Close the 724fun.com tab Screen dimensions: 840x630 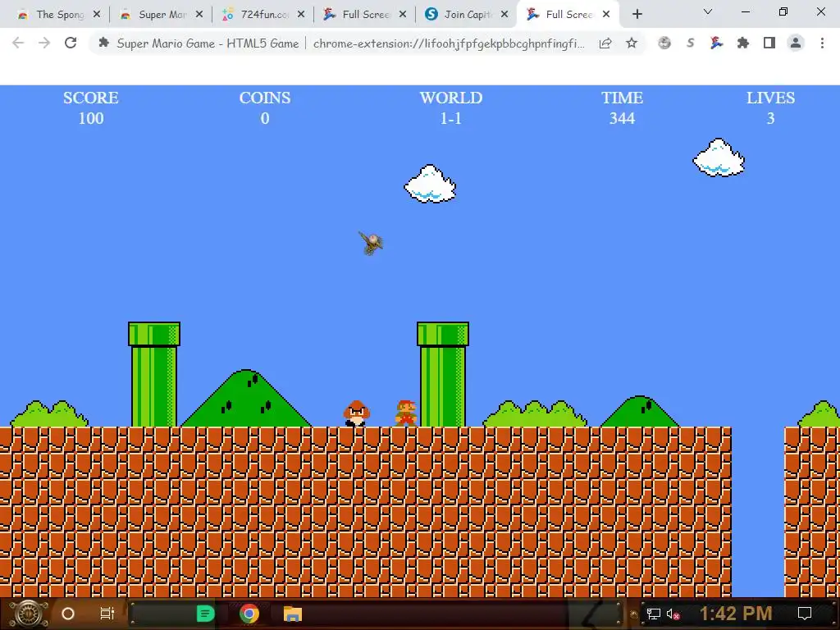click(301, 15)
